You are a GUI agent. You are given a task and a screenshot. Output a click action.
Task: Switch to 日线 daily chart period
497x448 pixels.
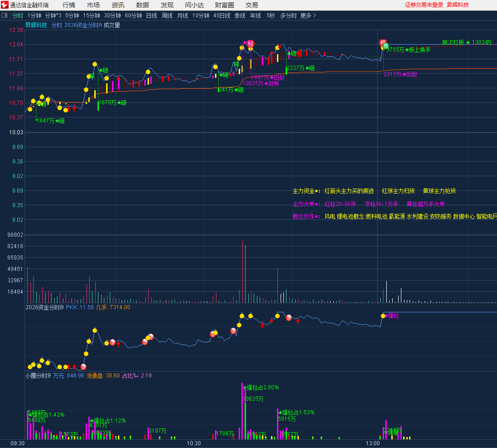tap(151, 15)
